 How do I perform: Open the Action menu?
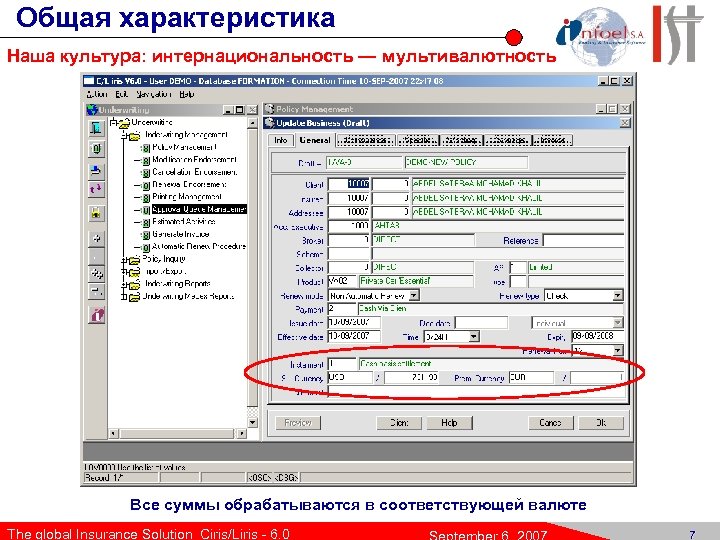pyautogui.click(x=97, y=94)
